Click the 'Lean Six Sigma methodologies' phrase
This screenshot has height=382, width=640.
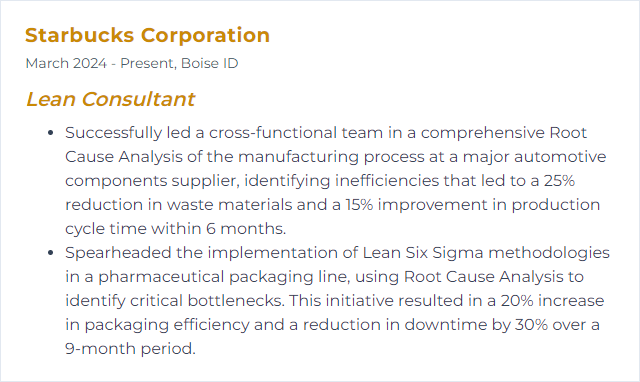click(486, 253)
